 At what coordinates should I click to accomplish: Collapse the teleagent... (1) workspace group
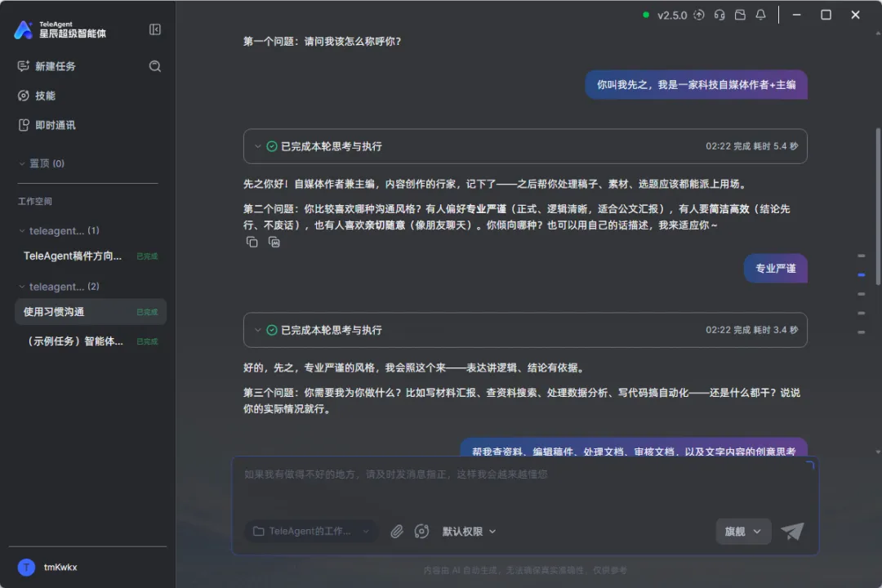(59, 230)
